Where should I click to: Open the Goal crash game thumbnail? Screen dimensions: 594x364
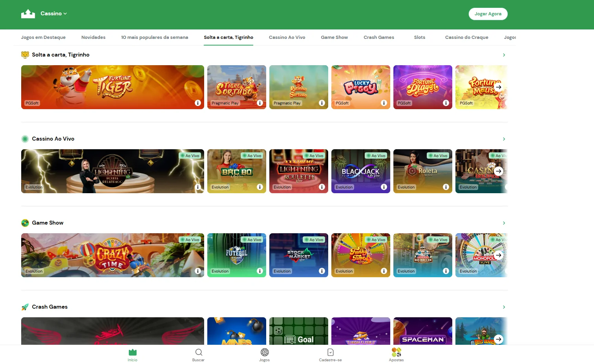pos(299,331)
